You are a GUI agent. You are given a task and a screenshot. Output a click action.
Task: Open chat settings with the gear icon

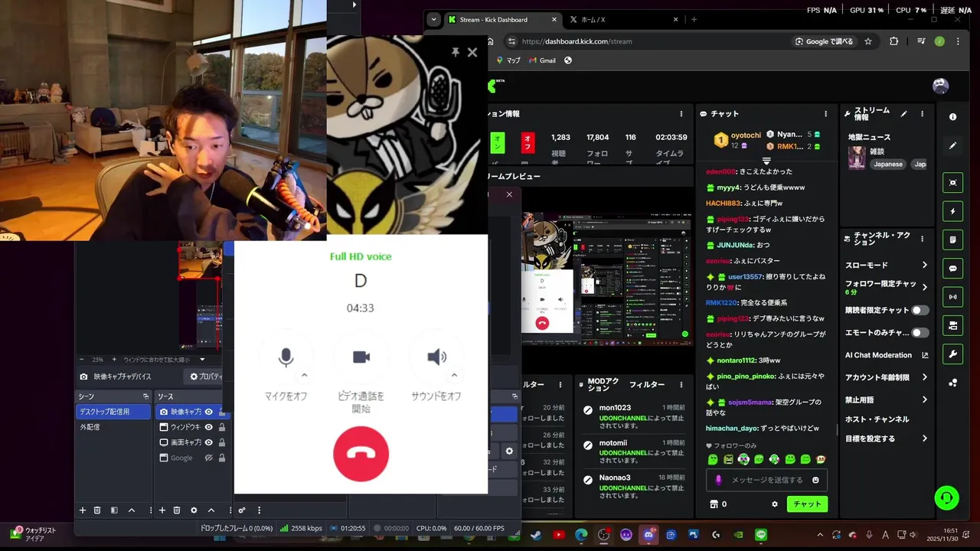click(x=775, y=504)
